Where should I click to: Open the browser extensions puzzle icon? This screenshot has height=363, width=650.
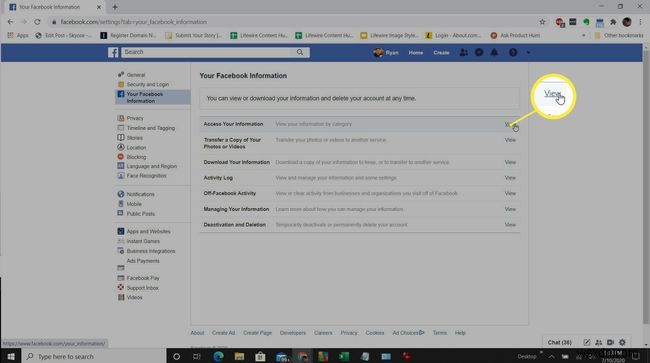(x=613, y=22)
